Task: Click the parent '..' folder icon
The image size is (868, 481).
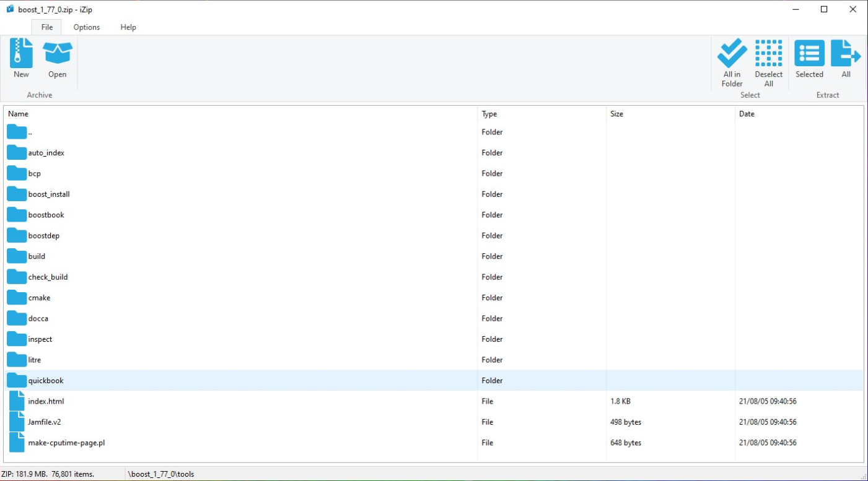Action: click(17, 132)
